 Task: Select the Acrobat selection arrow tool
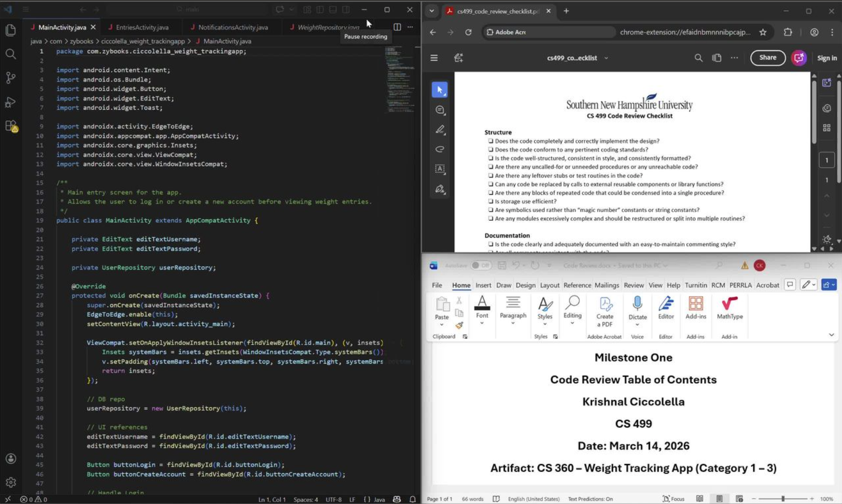click(440, 90)
